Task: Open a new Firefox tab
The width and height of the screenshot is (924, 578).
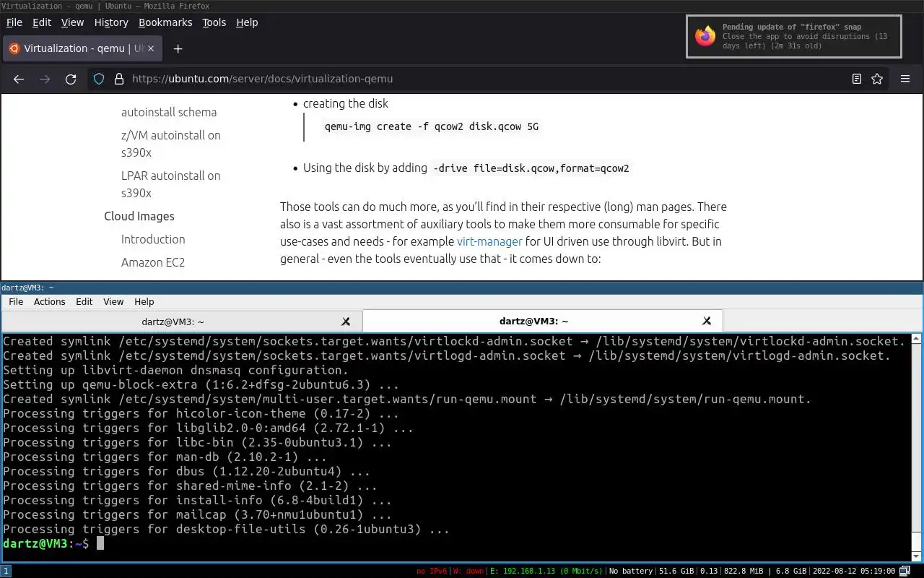Action: click(178, 48)
